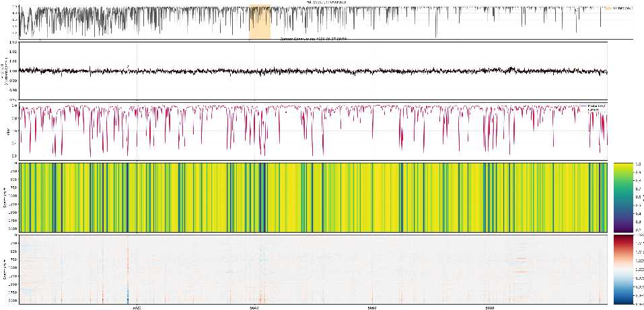Image resolution: width=644 pixels, height=310 pixels.
Task: Click the y-axis label of the viridis heatmap
Action: (x=5, y=197)
